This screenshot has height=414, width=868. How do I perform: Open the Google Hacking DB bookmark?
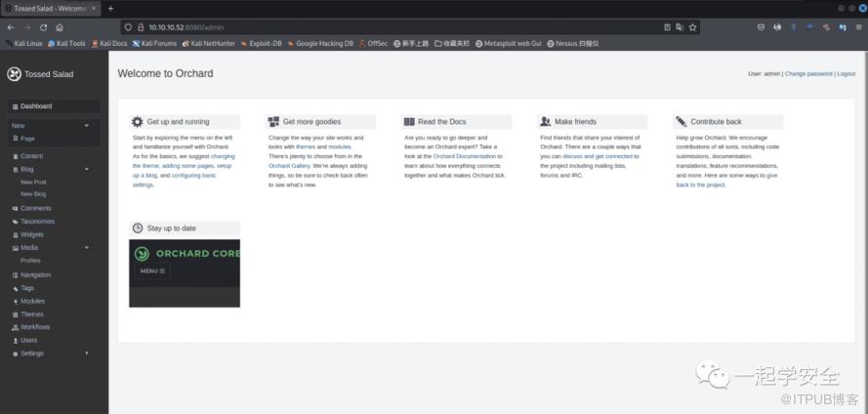point(320,43)
